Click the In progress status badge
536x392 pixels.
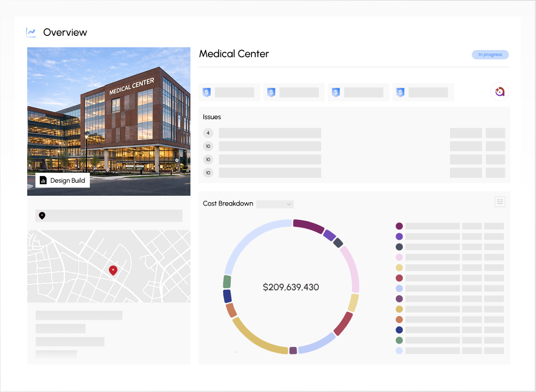(490, 54)
